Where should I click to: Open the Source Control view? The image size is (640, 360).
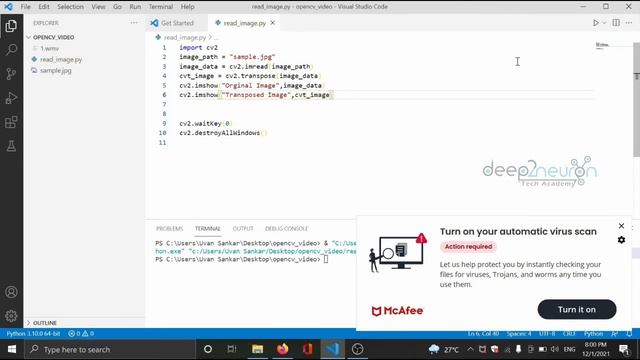[11, 74]
